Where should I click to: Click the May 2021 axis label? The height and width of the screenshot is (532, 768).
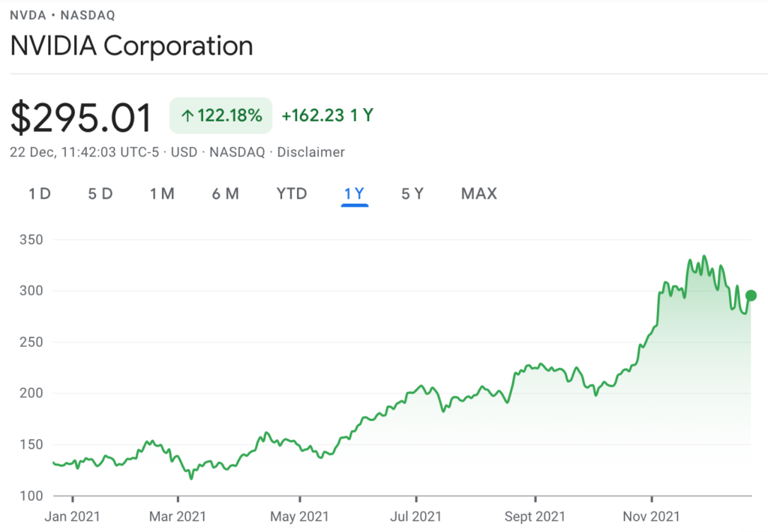click(x=299, y=516)
